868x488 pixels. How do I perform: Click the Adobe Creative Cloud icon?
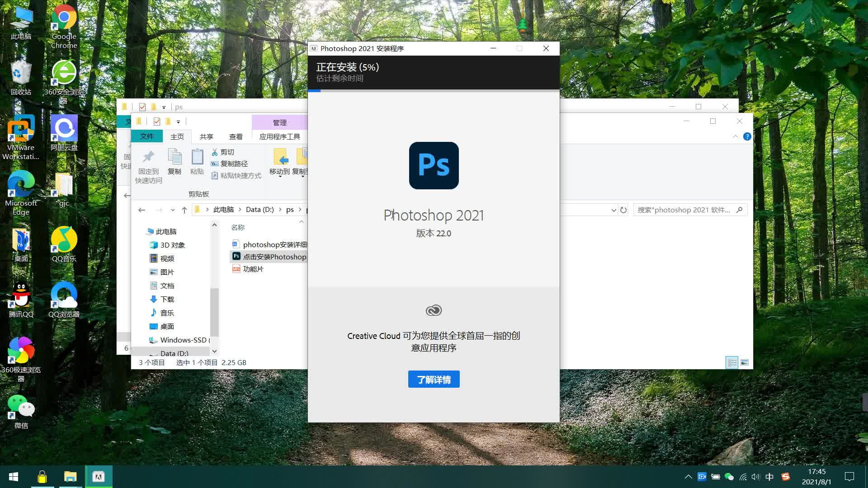[x=434, y=310]
